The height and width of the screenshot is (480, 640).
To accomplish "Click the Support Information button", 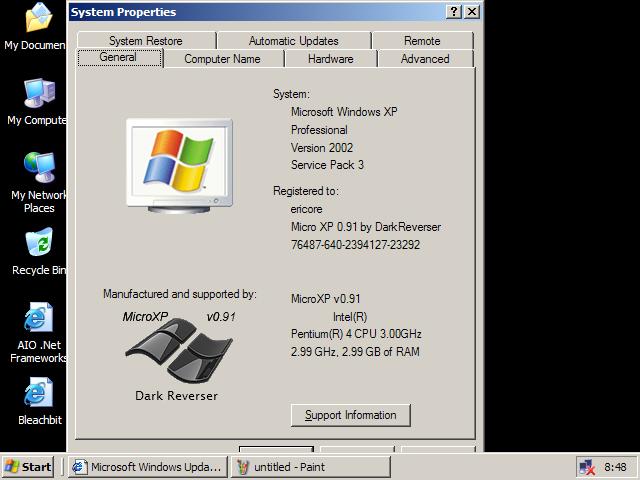I will pyautogui.click(x=351, y=415).
